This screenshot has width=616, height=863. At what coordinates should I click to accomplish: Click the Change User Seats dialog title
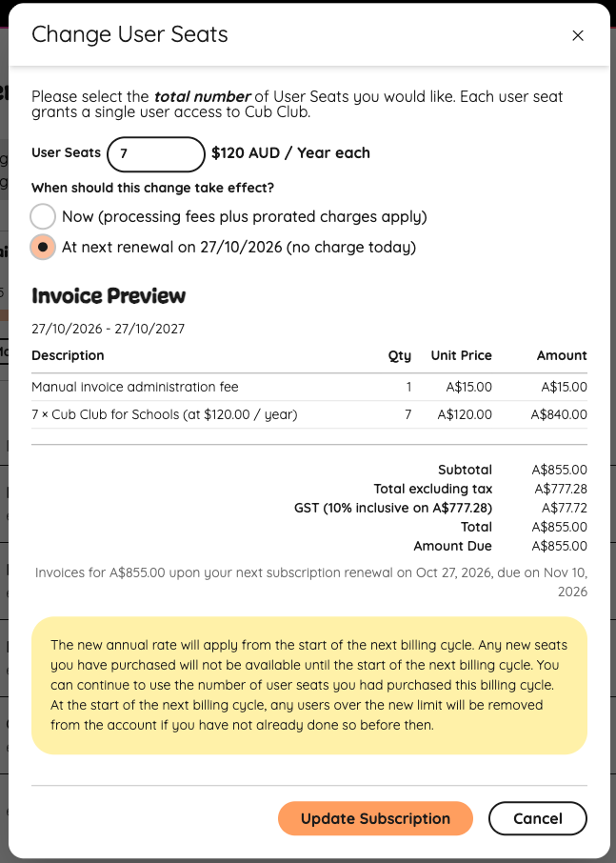[130, 34]
